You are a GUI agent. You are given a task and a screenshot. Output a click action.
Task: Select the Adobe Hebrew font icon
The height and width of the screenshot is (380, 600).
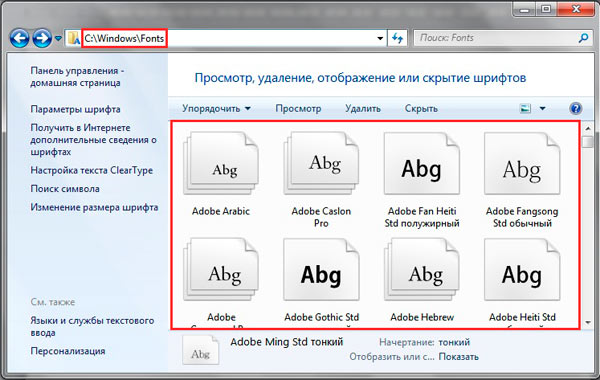tap(422, 269)
